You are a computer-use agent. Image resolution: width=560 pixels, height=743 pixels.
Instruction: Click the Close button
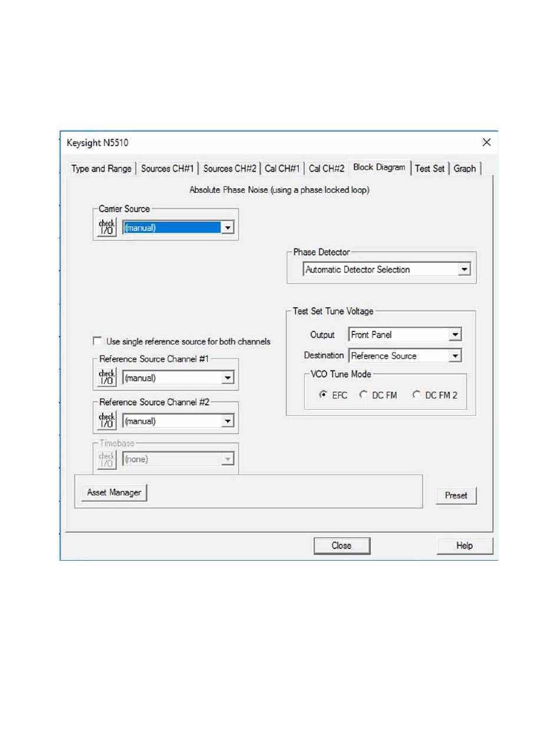pos(341,546)
